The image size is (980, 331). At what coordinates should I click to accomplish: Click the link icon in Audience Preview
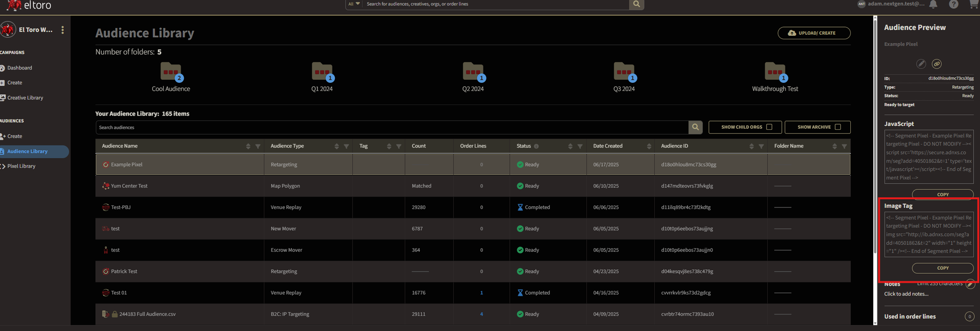[x=937, y=64]
